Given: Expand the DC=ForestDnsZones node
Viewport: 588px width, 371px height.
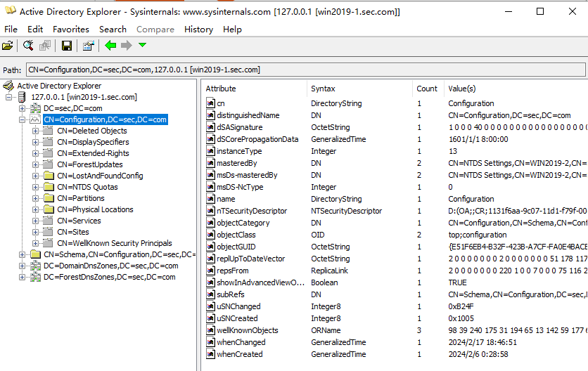Looking at the screenshot, I should tap(23, 277).
